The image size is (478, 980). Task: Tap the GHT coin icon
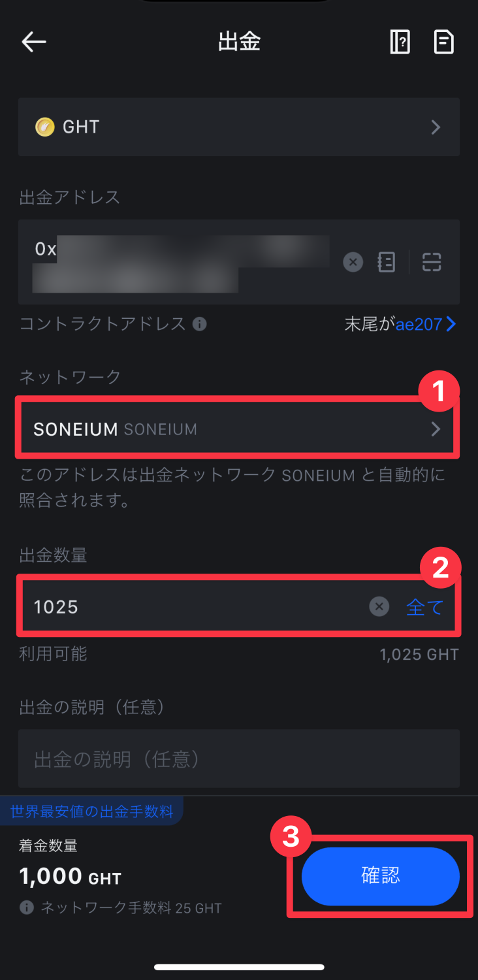point(45,127)
